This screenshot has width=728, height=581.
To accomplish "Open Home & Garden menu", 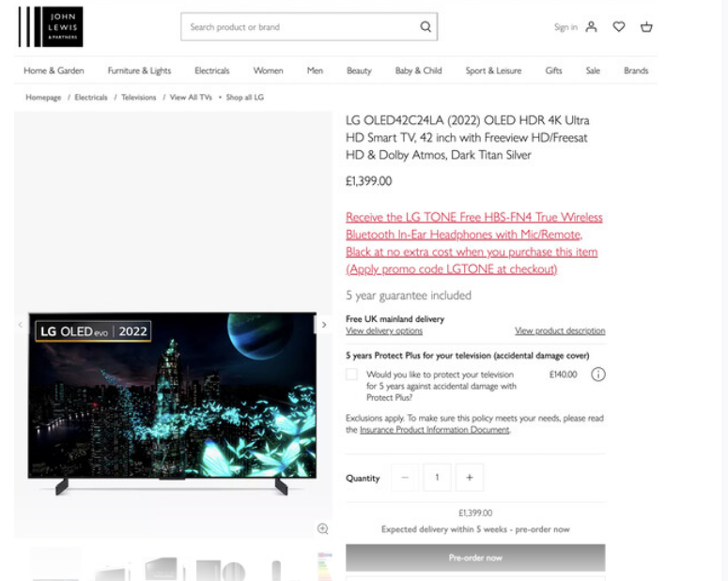I will 54,70.
